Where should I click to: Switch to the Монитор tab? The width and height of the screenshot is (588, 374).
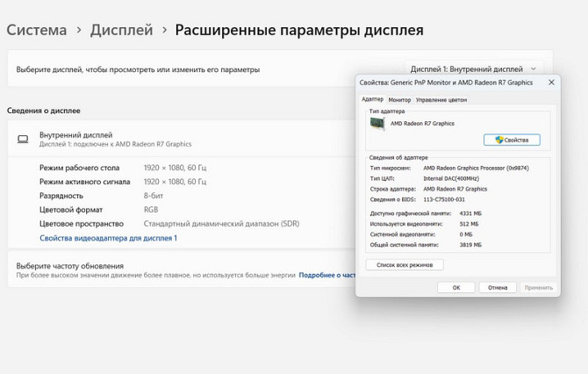(399, 100)
